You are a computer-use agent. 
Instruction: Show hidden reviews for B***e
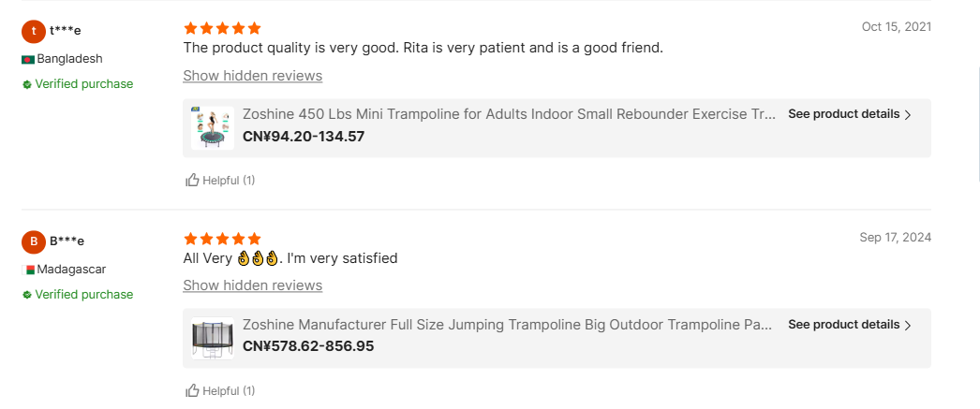pos(252,285)
